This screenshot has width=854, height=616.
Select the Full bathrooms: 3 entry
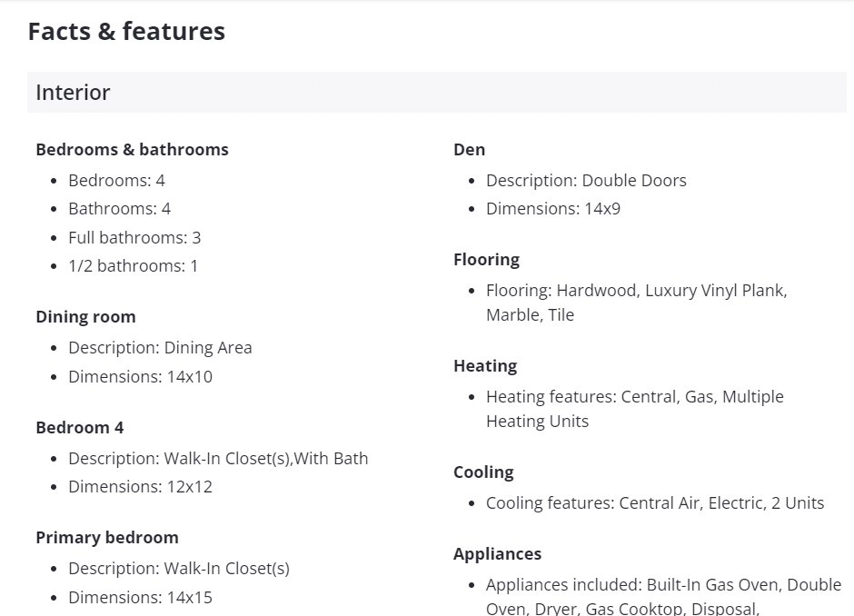(x=134, y=238)
